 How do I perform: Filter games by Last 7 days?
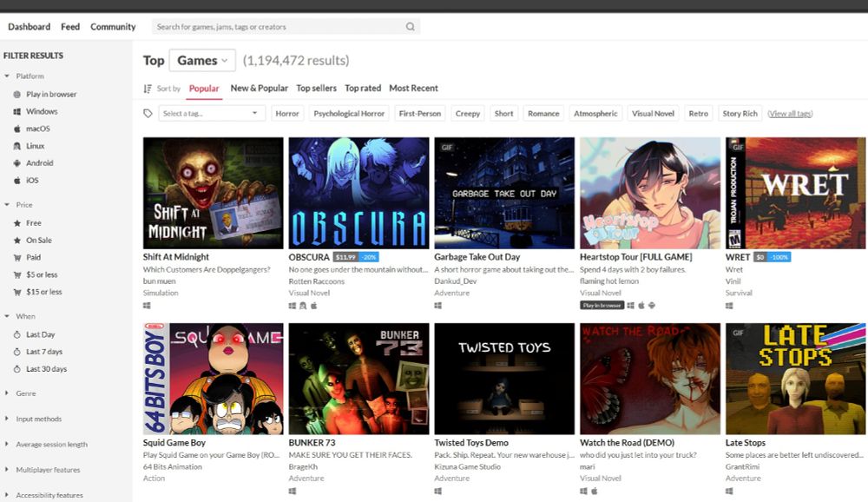[44, 352]
